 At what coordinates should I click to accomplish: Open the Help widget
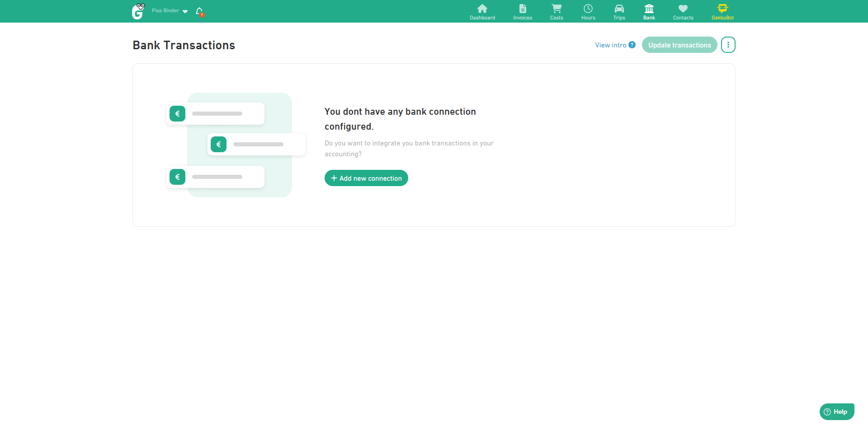(836, 412)
